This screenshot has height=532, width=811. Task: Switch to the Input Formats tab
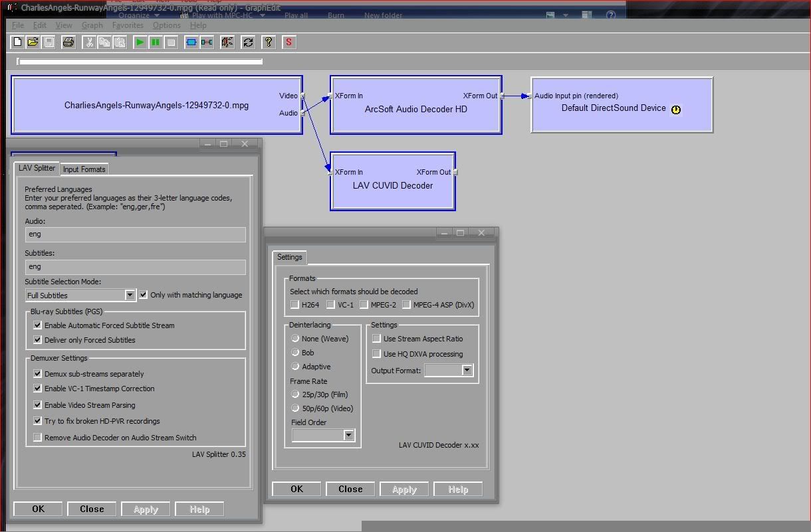pyautogui.click(x=84, y=169)
